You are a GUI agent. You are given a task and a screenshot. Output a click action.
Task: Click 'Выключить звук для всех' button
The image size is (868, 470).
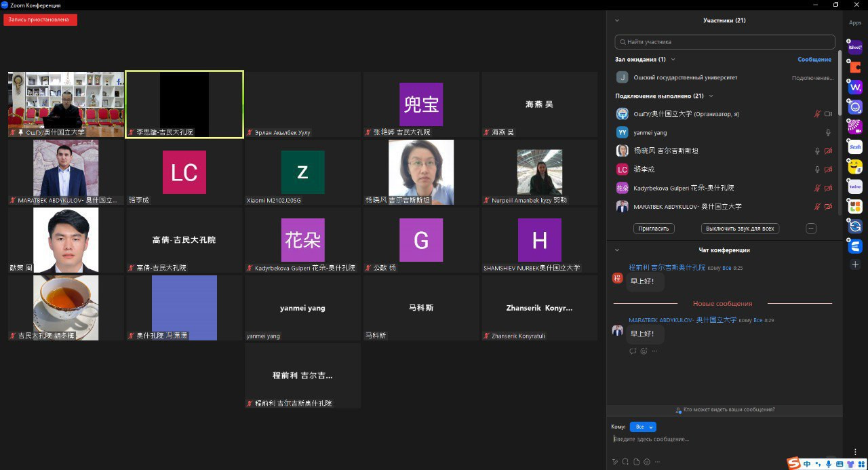pyautogui.click(x=740, y=229)
